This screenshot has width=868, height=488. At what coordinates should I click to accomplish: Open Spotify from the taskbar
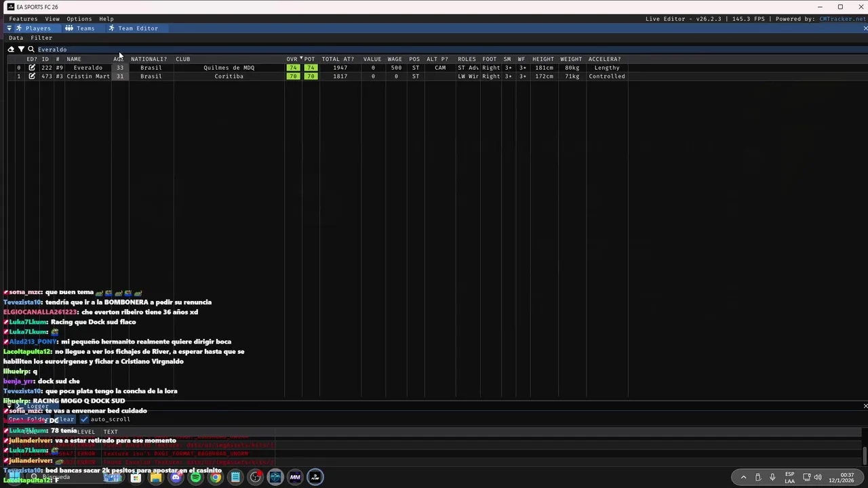click(195, 477)
